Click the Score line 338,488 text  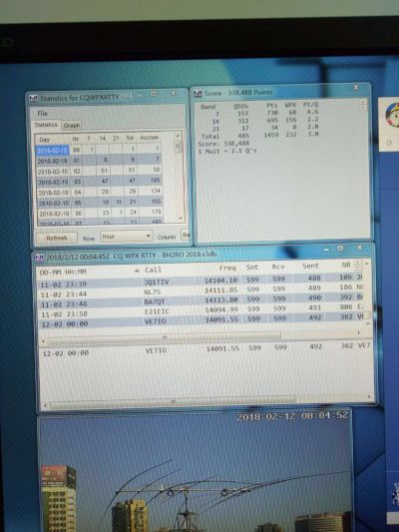click(x=223, y=144)
